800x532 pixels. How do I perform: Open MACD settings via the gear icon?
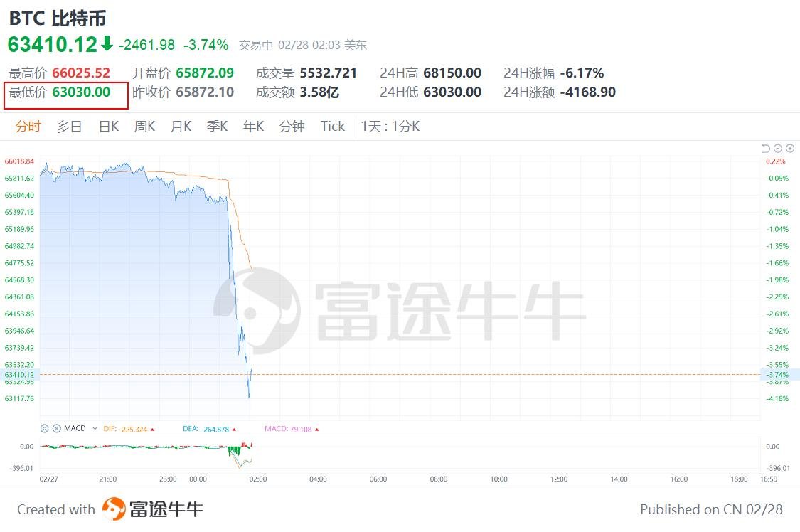point(44,428)
